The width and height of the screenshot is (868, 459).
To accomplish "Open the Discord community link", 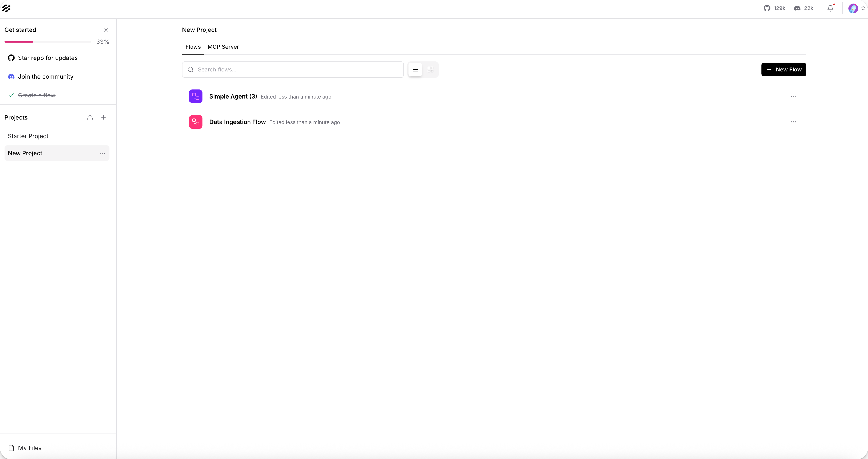I will click(x=803, y=8).
